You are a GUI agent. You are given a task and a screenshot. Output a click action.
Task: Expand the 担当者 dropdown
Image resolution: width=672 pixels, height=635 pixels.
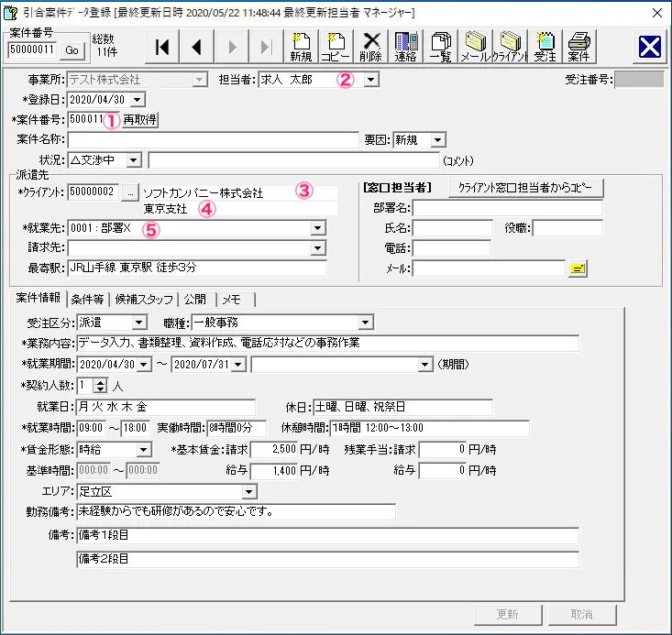370,80
